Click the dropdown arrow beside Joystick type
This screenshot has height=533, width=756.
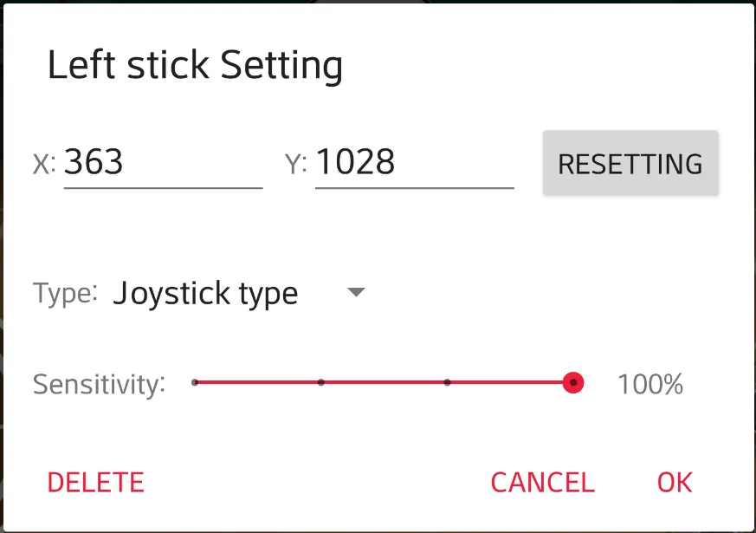356,293
